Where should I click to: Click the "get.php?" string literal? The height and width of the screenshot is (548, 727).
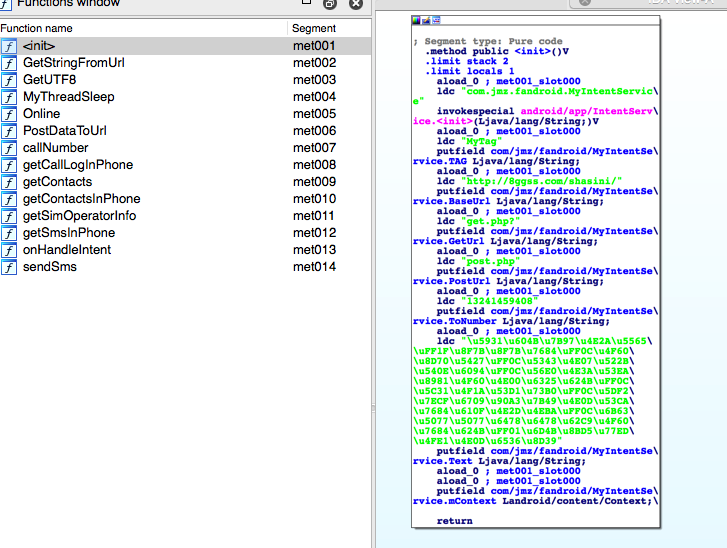[491, 221]
